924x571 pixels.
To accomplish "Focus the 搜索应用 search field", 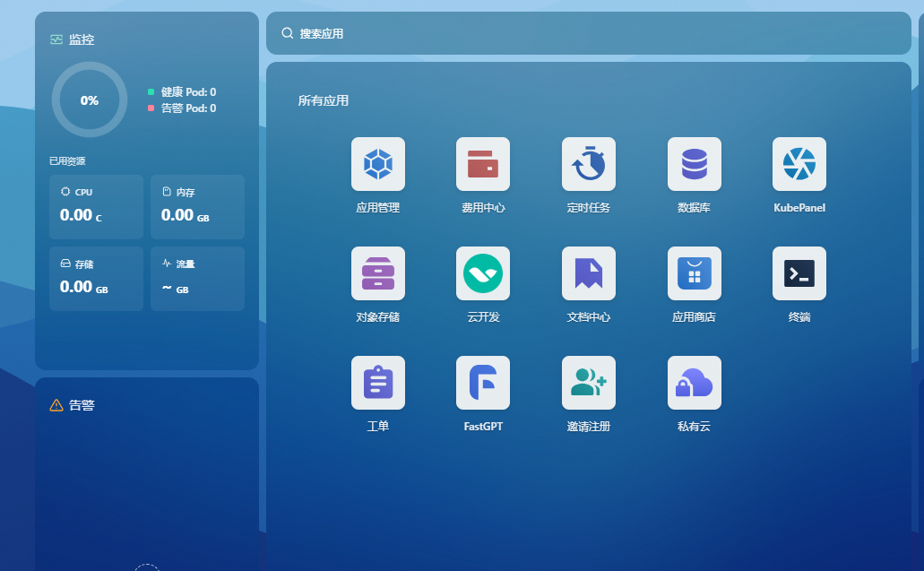I will (588, 33).
